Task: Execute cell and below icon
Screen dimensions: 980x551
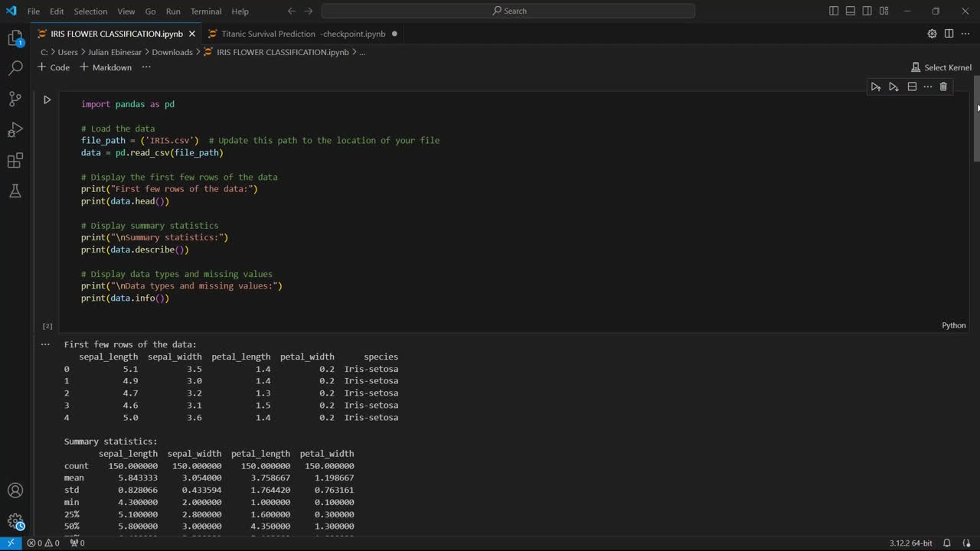Action: pyautogui.click(x=893, y=86)
